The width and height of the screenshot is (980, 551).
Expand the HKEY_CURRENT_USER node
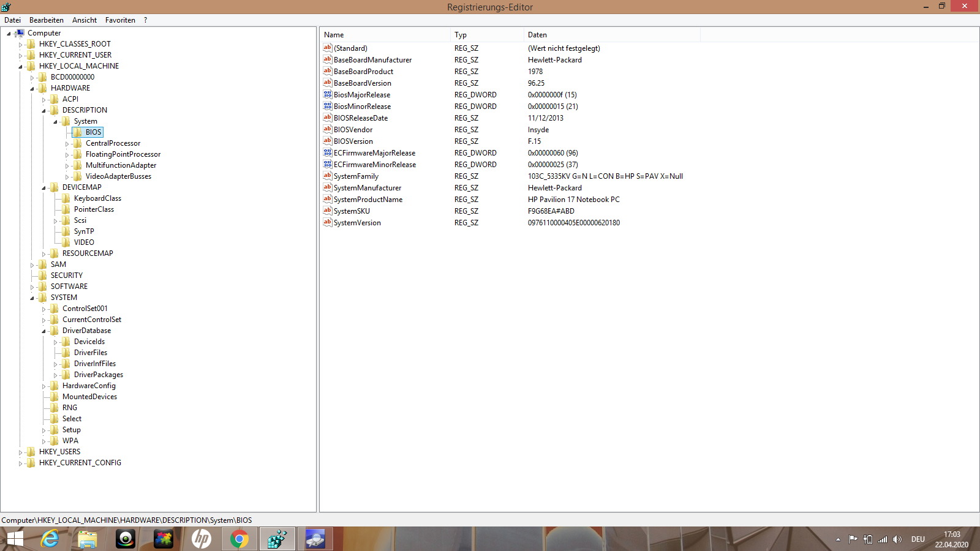[x=20, y=56]
